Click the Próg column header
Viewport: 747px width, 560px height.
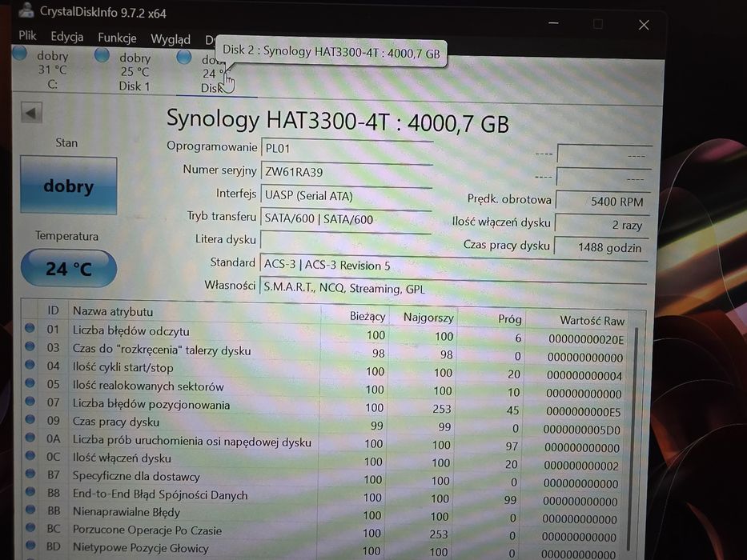coord(510,319)
